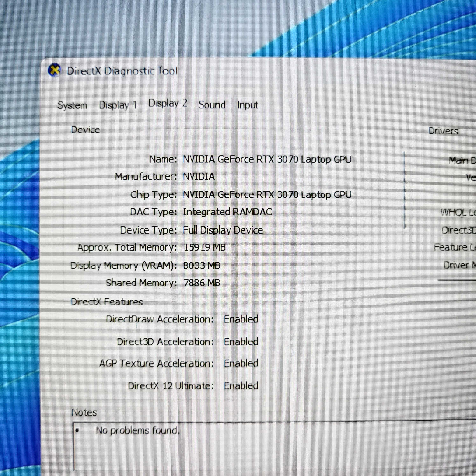Open the Display 1 tab
The width and height of the screenshot is (476, 476).
click(x=118, y=105)
